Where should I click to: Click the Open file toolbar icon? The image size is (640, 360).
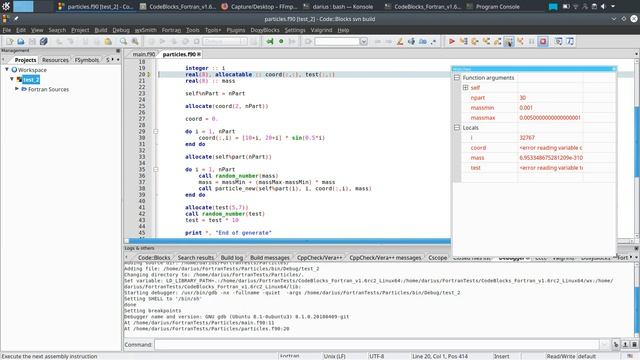click(20, 41)
